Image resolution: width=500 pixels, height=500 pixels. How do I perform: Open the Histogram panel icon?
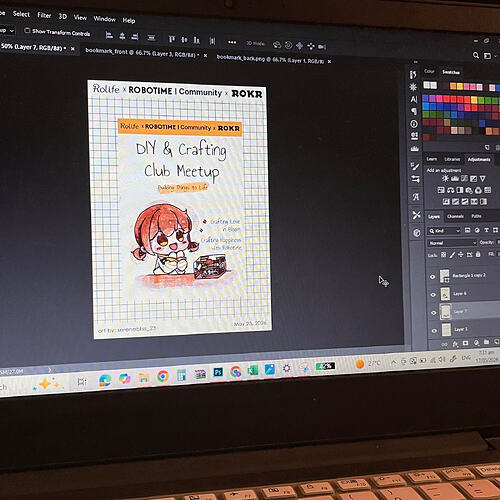click(415, 148)
